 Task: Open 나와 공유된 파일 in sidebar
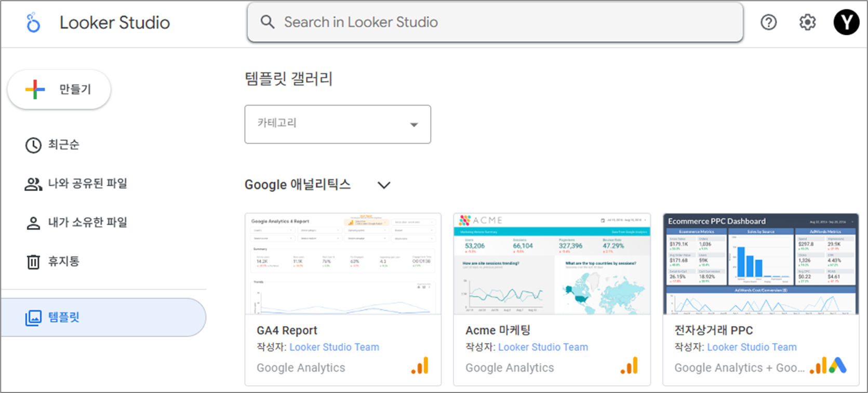coord(88,184)
